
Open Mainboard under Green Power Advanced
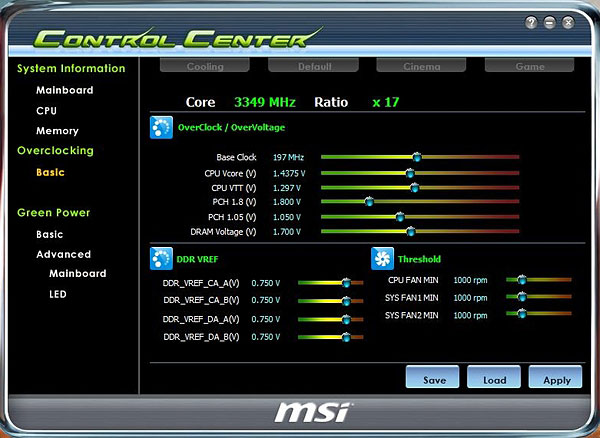click(x=78, y=274)
